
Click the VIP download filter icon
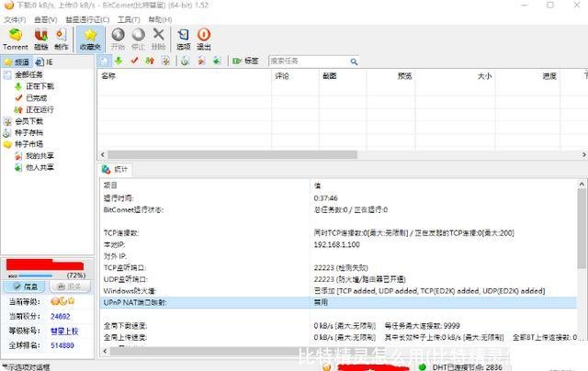(x=165, y=61)
